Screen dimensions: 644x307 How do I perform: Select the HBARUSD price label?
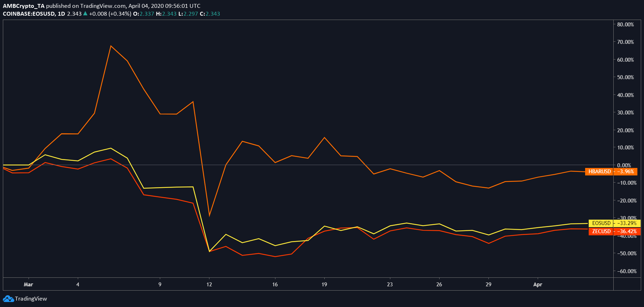[x=599, y=172]
